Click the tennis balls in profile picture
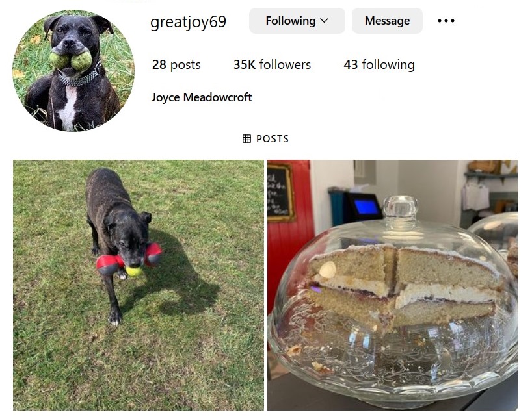Screen dimensions: 532x419 pos(71,60)
